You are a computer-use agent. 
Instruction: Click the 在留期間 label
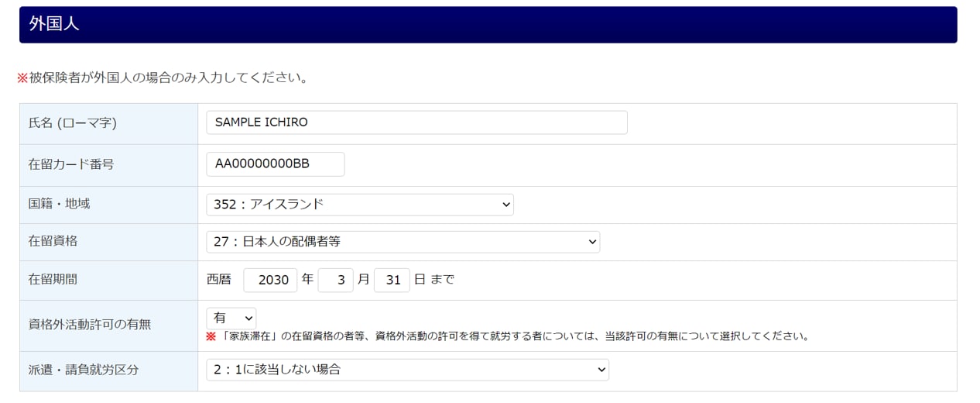53,280
